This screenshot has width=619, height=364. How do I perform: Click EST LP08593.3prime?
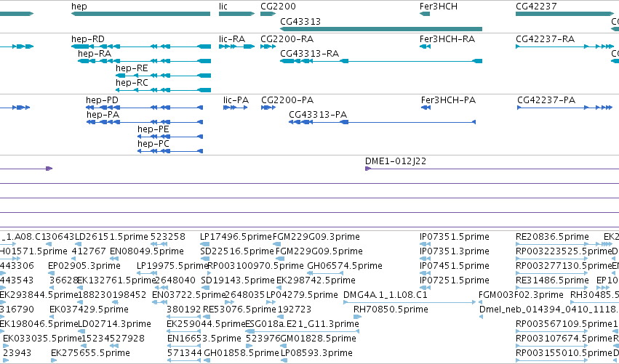click(x=316, y=353)
